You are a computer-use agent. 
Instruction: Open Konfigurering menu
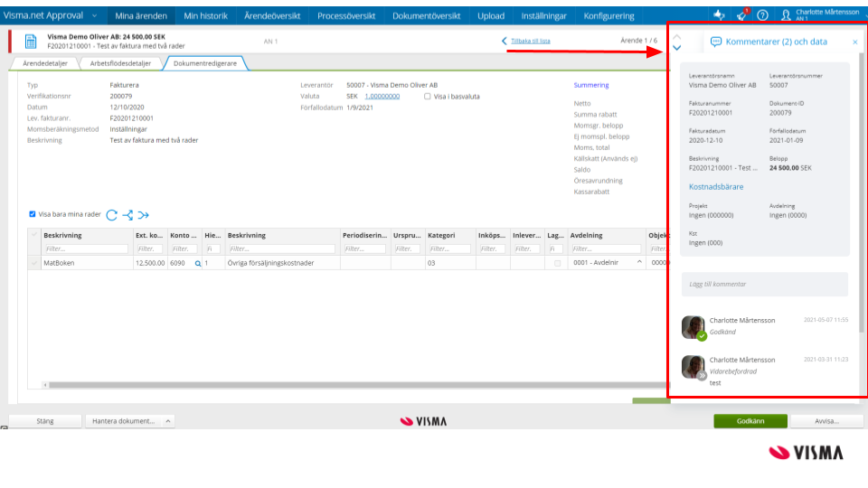point(609,16)
